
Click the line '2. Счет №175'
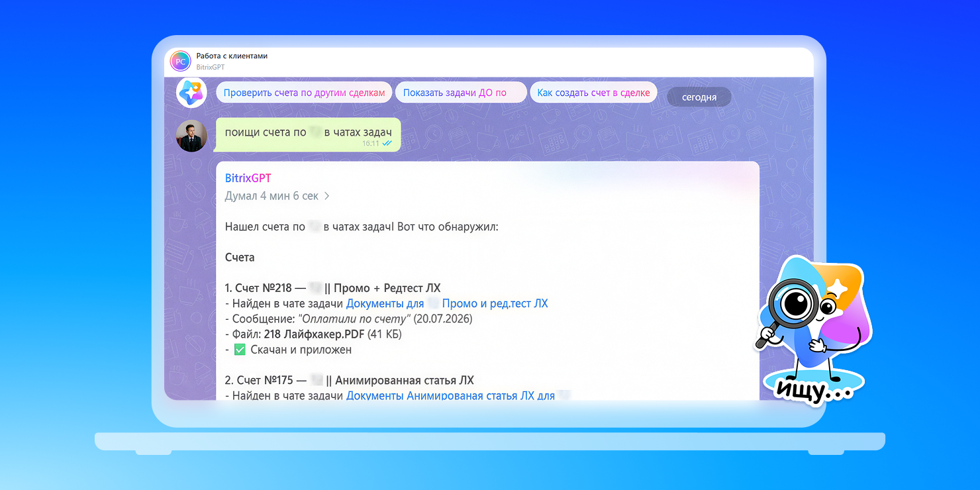350,380
